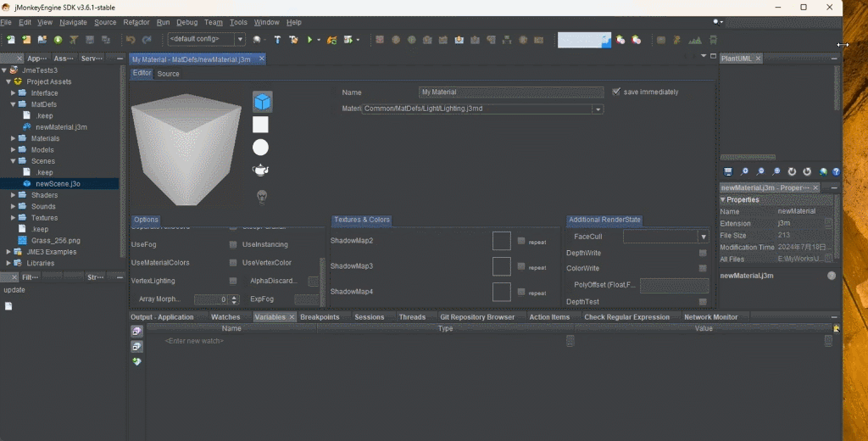
Task: Click the ShadowMap4 texture swatch
Action: click(x=502, y=292)
